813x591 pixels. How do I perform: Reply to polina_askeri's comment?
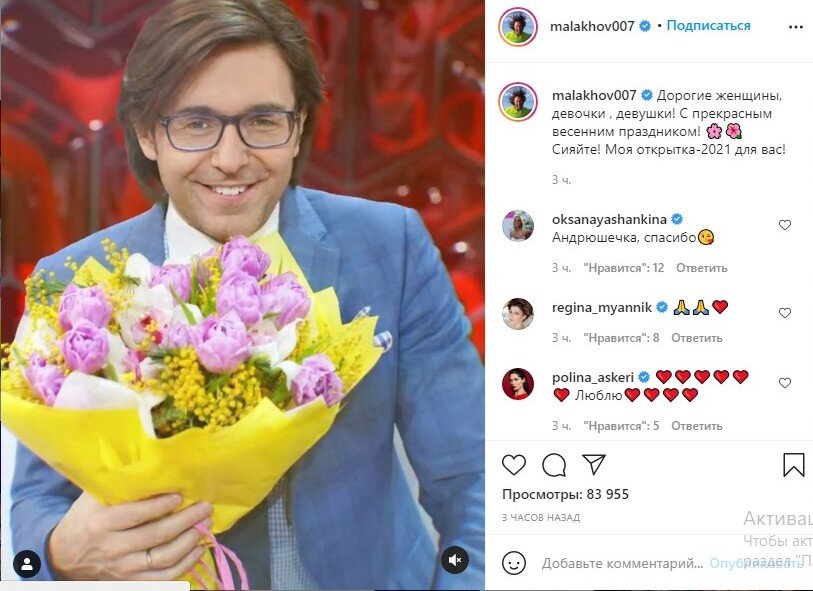click(x=697, y=426)
